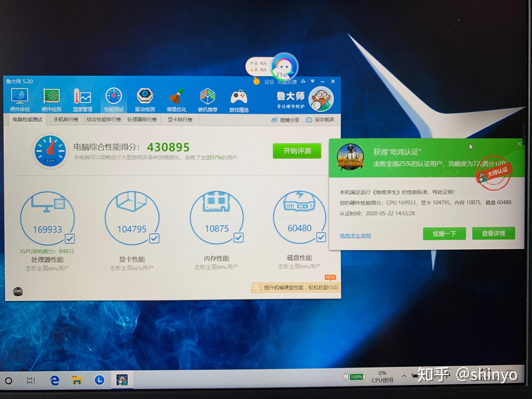Close the 吃鸡认证 popup
This screenshot has height=399, width=532.
tap(519, 144)
